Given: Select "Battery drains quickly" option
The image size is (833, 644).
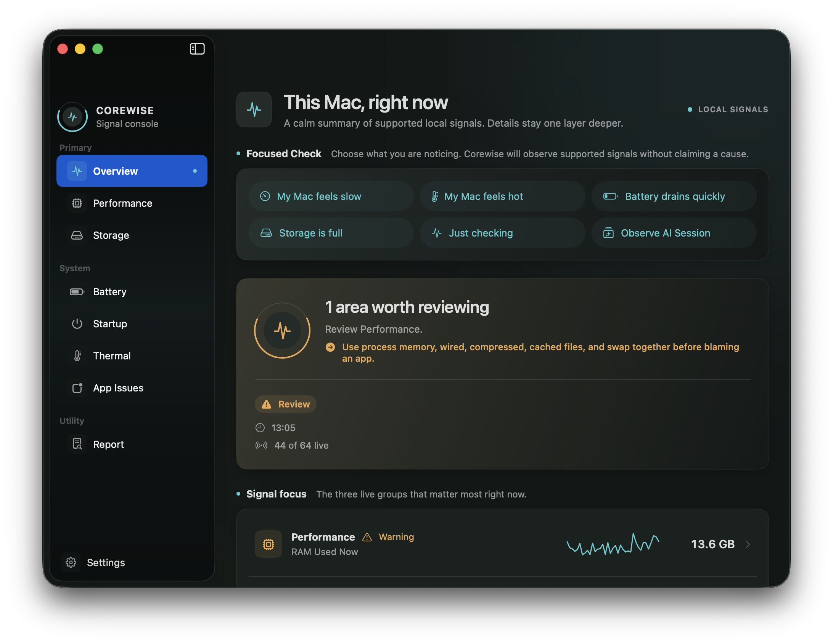Looking at the screenshot, I should tap(674, 196).
